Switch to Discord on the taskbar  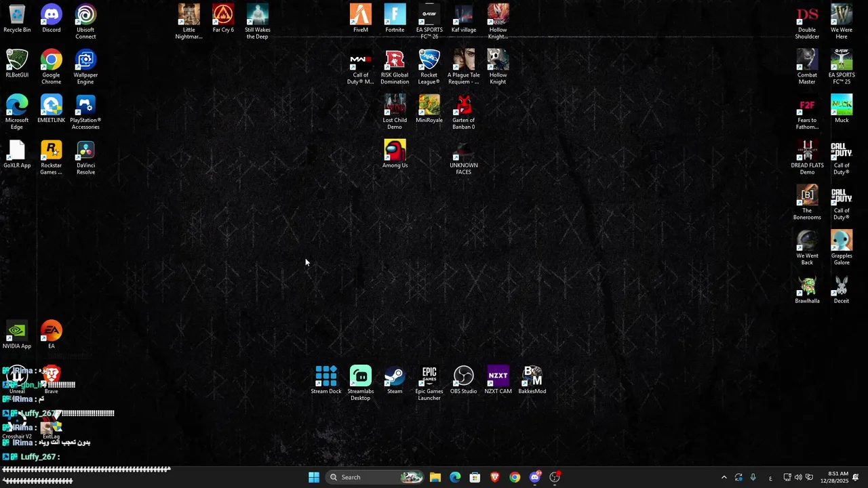535,477
